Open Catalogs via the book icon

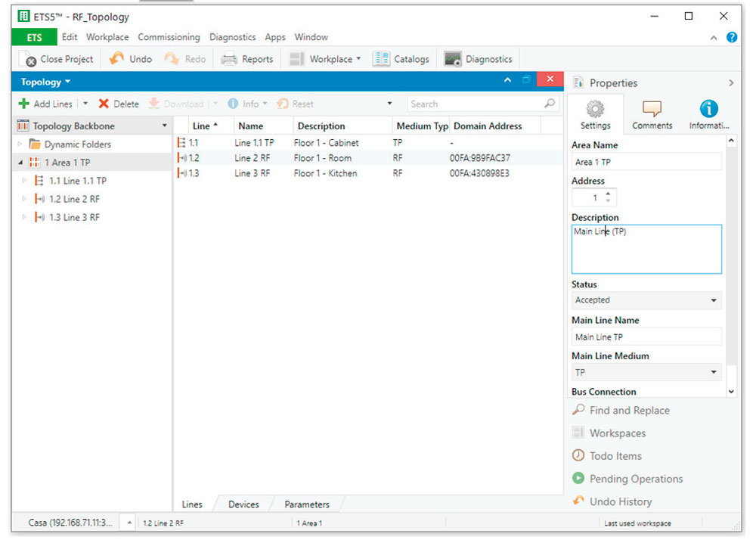tap(381, 59)
